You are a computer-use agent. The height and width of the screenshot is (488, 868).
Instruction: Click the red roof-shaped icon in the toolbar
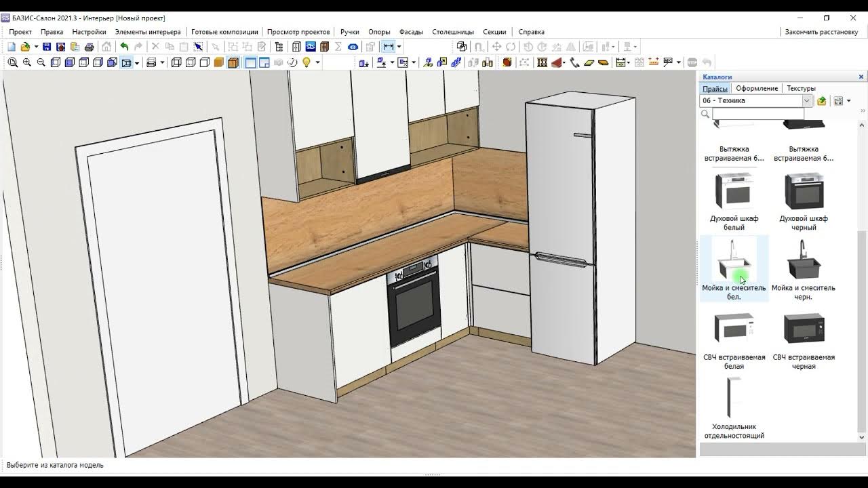click(x=557, y=62)
